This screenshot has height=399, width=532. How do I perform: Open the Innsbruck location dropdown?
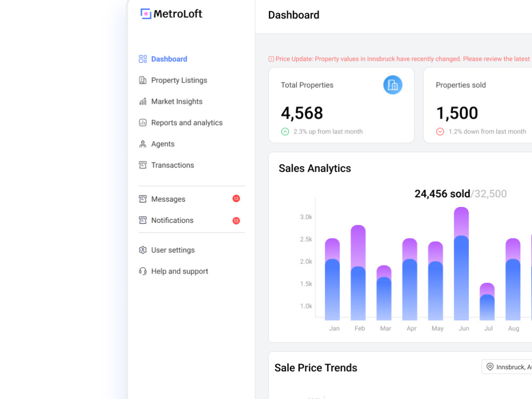pyautogui.click(x=507, y=367)
